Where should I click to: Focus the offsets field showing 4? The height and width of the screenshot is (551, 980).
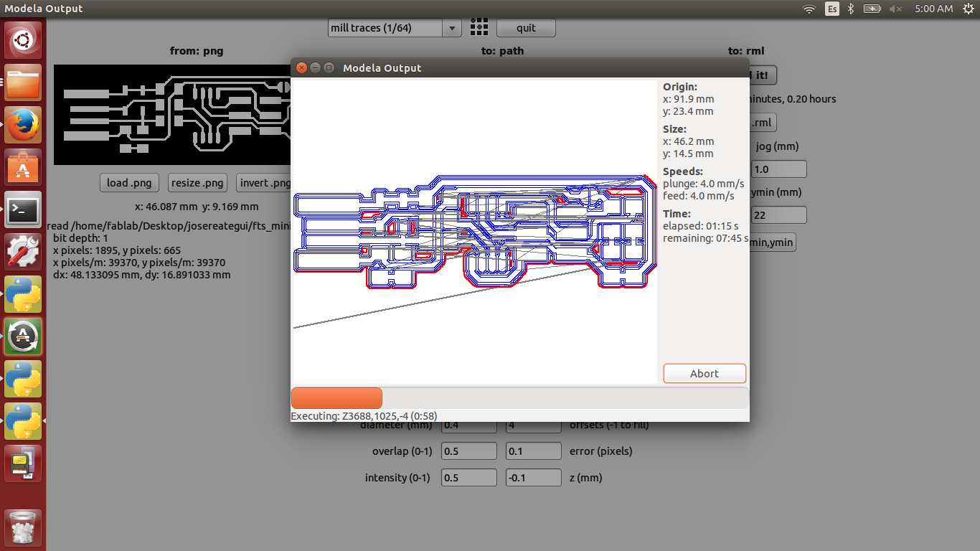point(533,425)
